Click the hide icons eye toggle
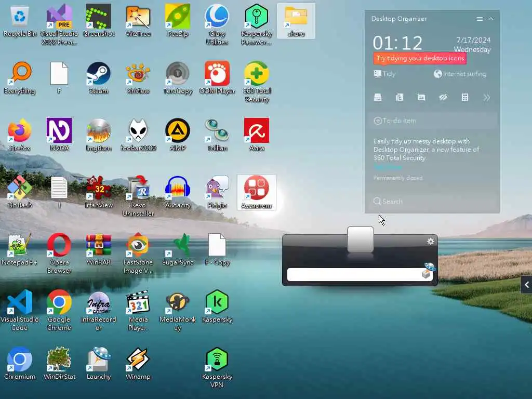Screen dimensions: 532x399 pyautogui.click(x=443, y=97)
